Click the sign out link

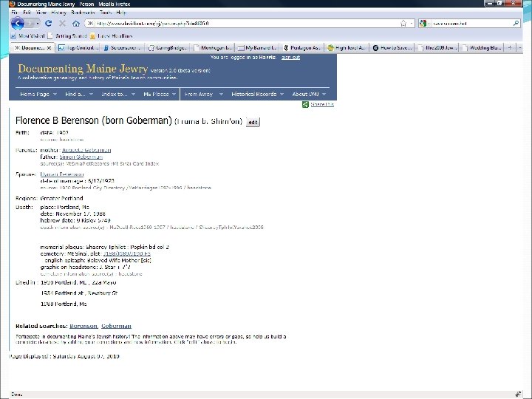[x=291, y=58]
